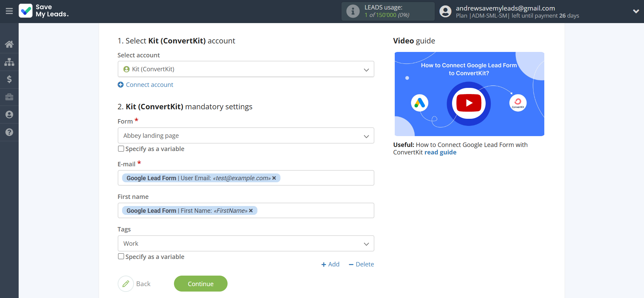Viewport: 644px width, 298px height.
Task: Click the LEADS usage info icon
Action: coord(353,11)
